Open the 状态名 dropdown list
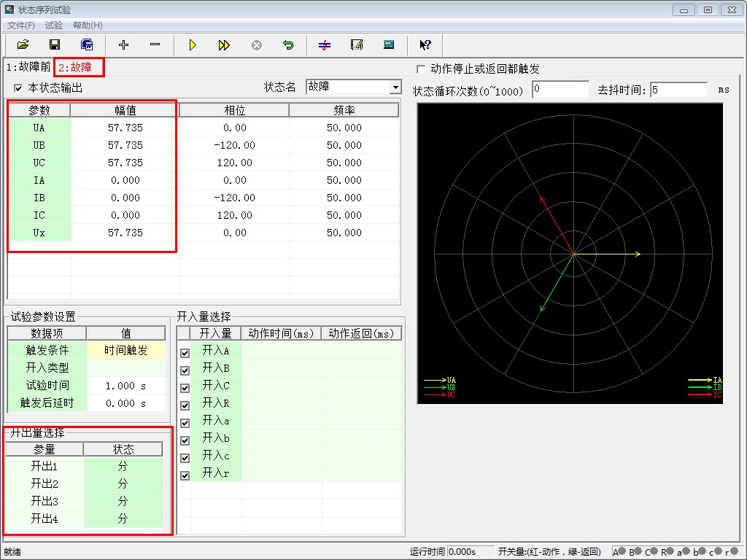Image resolution: width=747 pixels, height=560 pixels. click(x=395, y=87)
